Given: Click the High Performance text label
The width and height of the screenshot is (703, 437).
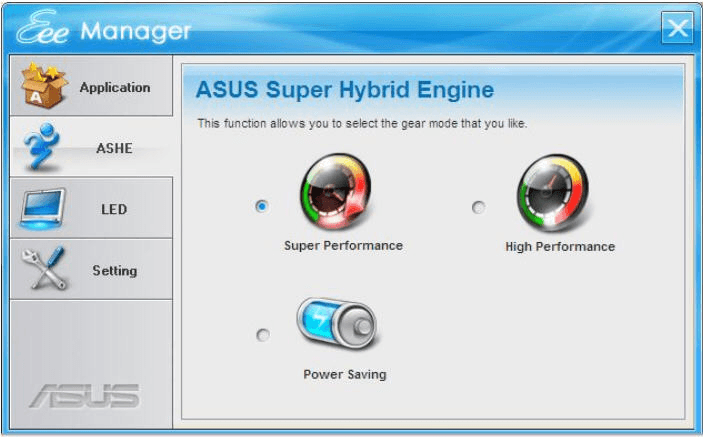Looking at the screenshot, I should tap(560, 247).
